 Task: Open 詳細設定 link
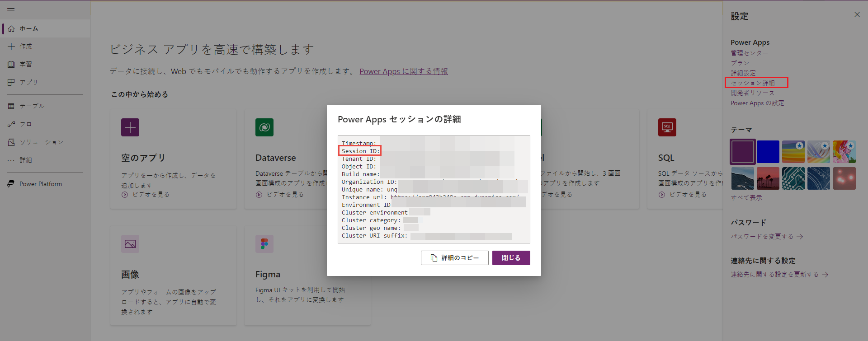point(743,73)
